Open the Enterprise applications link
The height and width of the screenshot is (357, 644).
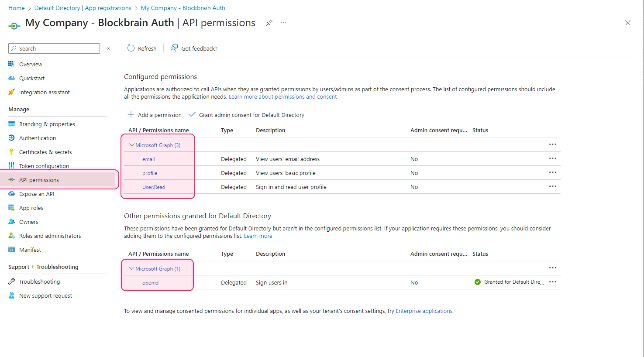(424, 311)
